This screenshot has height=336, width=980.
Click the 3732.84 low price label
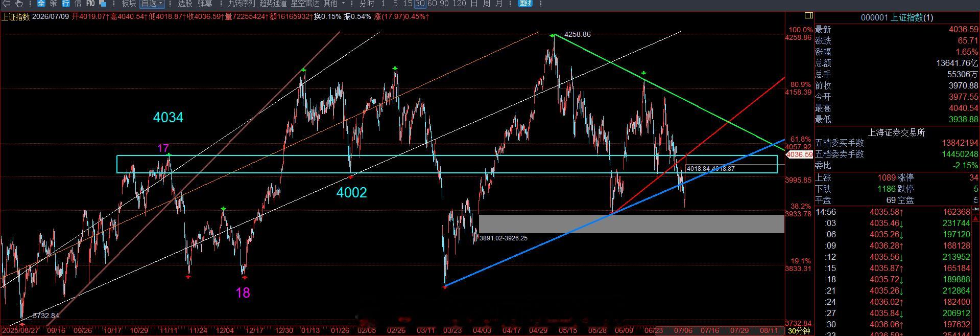45,316
